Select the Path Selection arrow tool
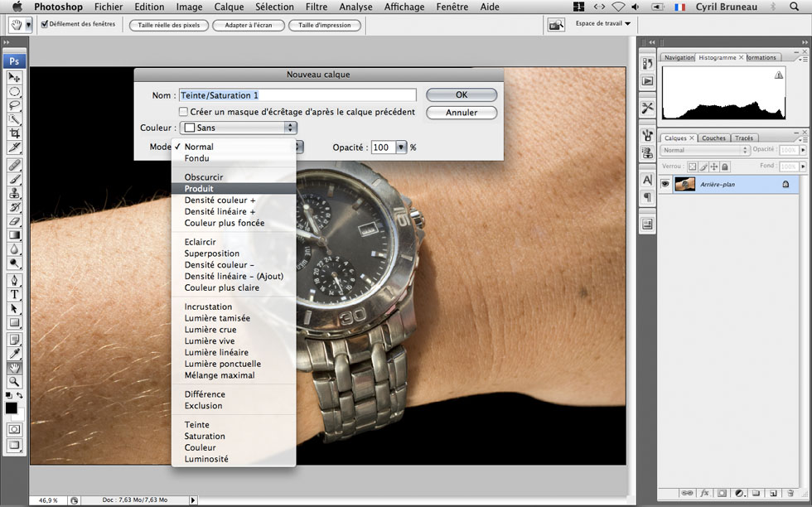Image resolution: width=812 pixels, height=507 pixels. point(14,309)
